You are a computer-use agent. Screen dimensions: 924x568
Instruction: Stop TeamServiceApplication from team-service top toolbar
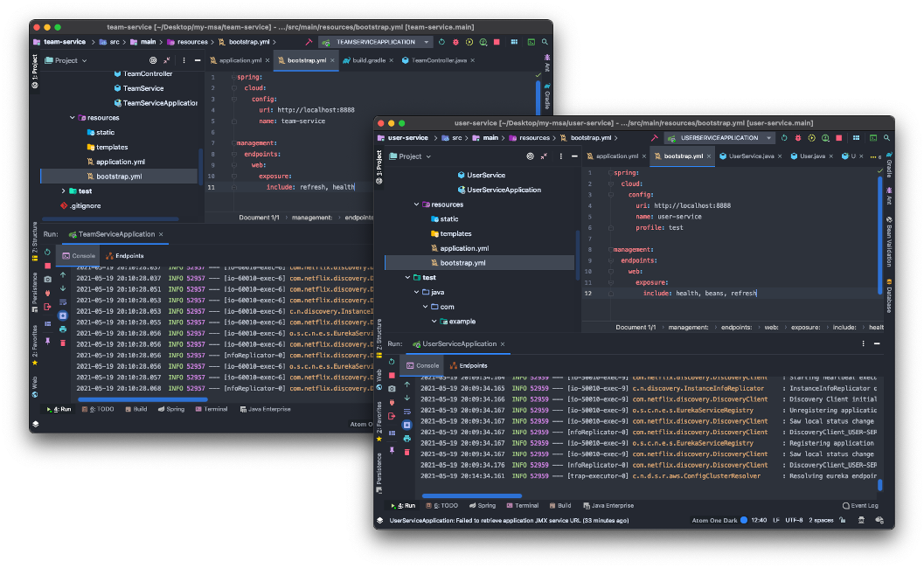point(497,42)
